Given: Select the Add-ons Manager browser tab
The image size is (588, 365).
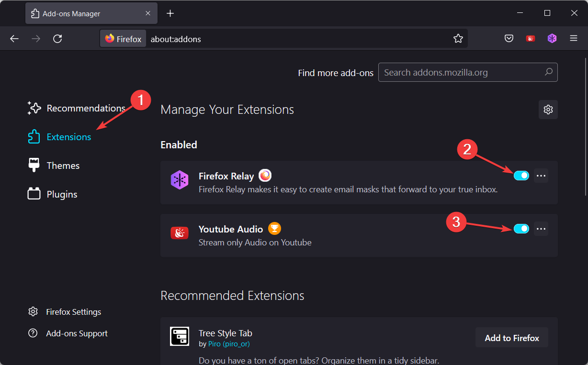Looking at the screenshot, I should point(91,14).
